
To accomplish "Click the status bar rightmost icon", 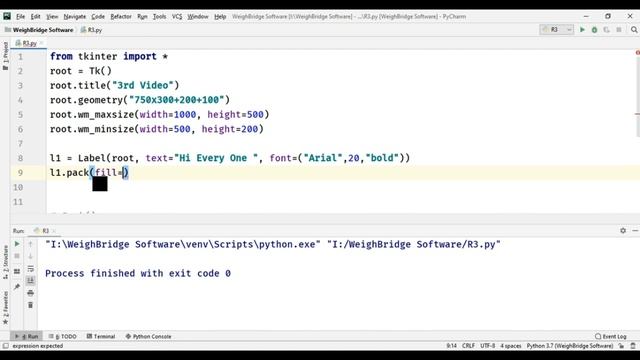I will [x=633, y=346].
